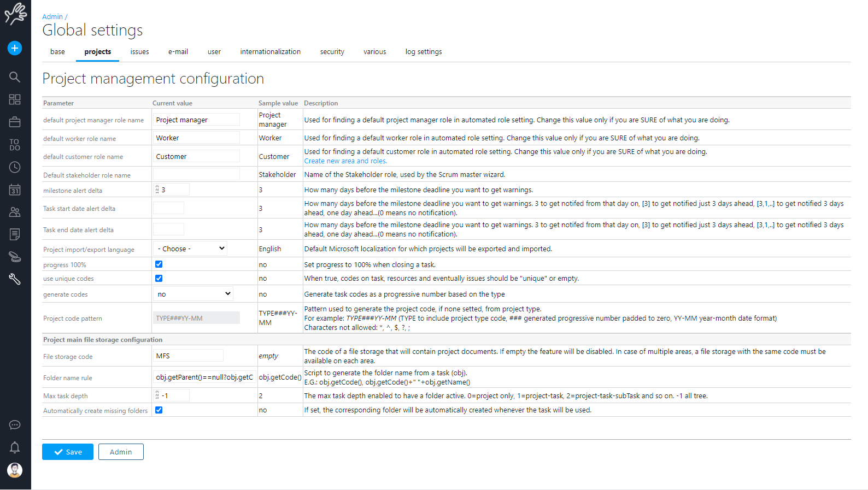Open the calendar icon in sidebar
Viewport: 868px width, 490px height.
coord(15,190)
